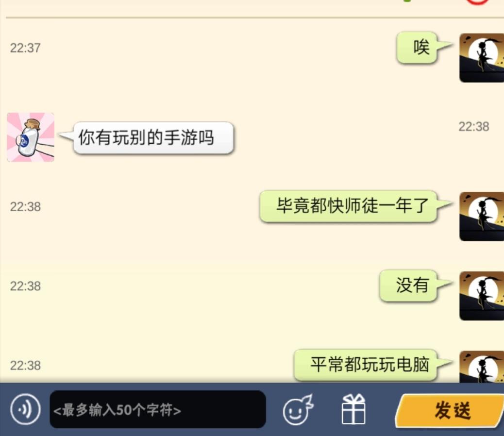This screenshot has height=436, width=504.
Task: Click the red circle icon at top right
Action: point(477,2)
